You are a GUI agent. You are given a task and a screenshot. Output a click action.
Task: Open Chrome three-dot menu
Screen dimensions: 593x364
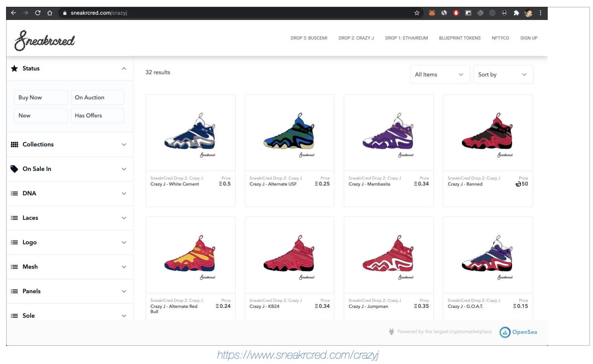(540, 13)
